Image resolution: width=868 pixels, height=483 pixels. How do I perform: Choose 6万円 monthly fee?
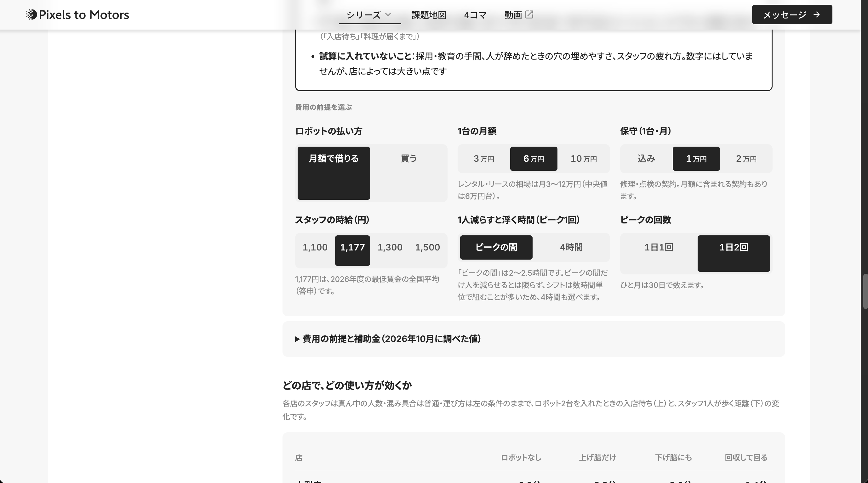[x=534, y=159]
